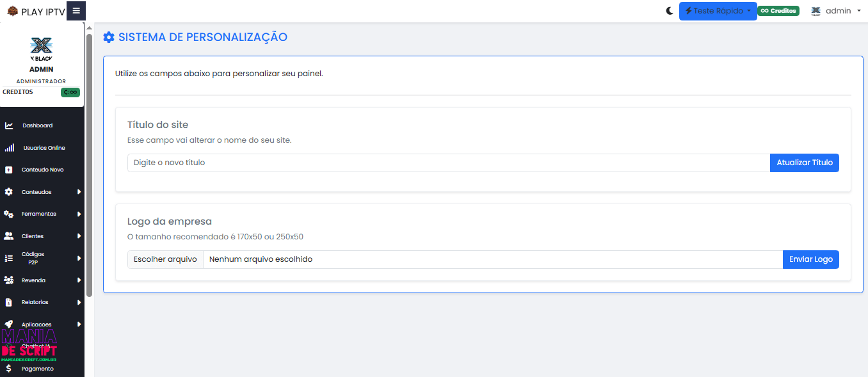Focus the 'Digite o novo título' input
The image size is (868, 377).
[449, 163]
